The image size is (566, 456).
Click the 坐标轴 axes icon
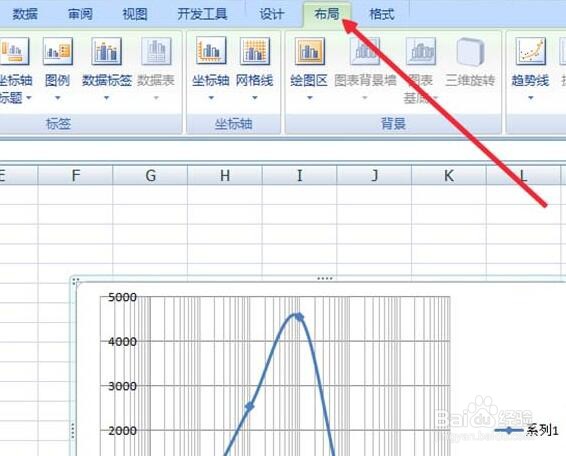(211, 51)
